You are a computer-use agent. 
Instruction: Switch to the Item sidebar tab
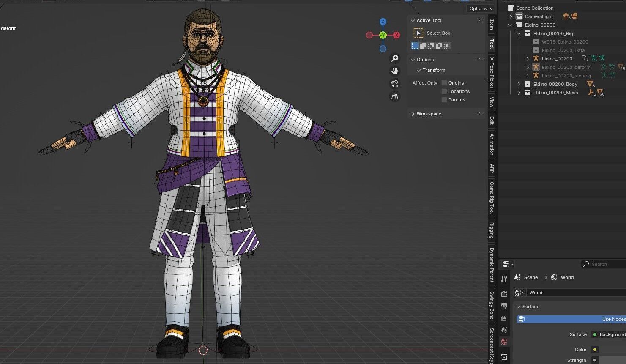492,25
